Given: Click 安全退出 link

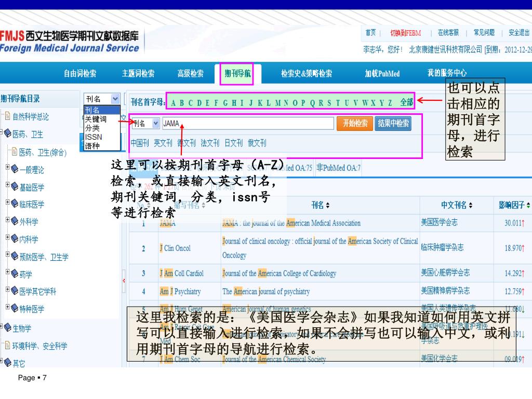Looking at the screenshot, I should click(519, 33).
